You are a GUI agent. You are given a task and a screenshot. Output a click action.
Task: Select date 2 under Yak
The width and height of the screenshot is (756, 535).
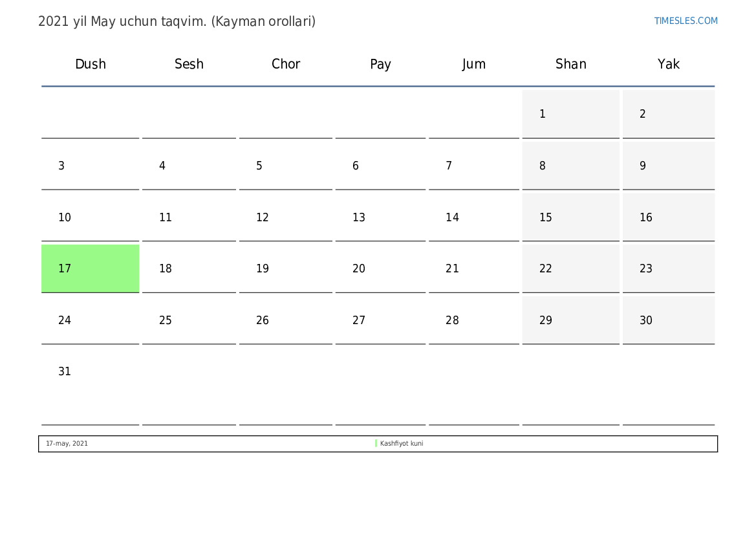669,114
